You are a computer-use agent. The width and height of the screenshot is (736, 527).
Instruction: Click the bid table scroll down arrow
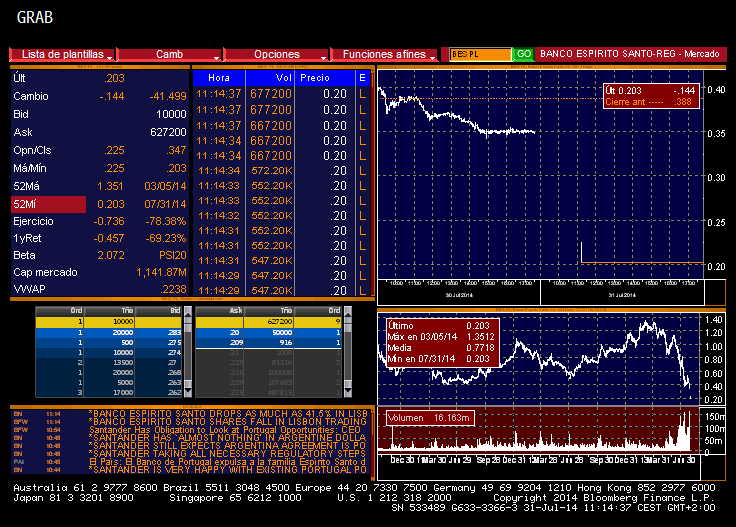[188, 391]
